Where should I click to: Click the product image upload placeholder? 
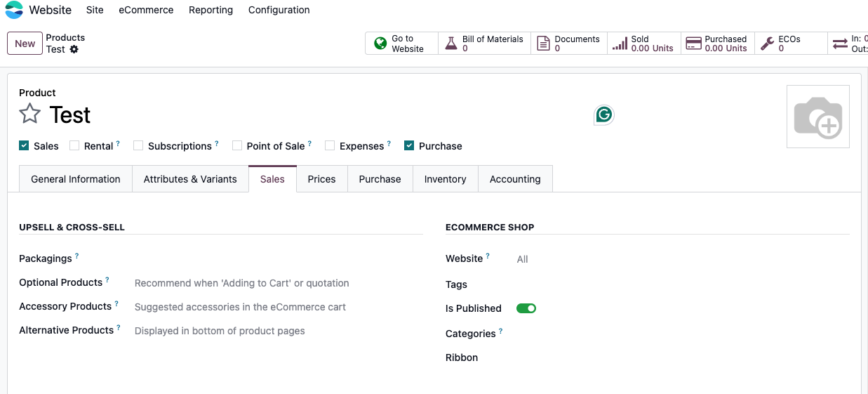click(x=817, y=117)
